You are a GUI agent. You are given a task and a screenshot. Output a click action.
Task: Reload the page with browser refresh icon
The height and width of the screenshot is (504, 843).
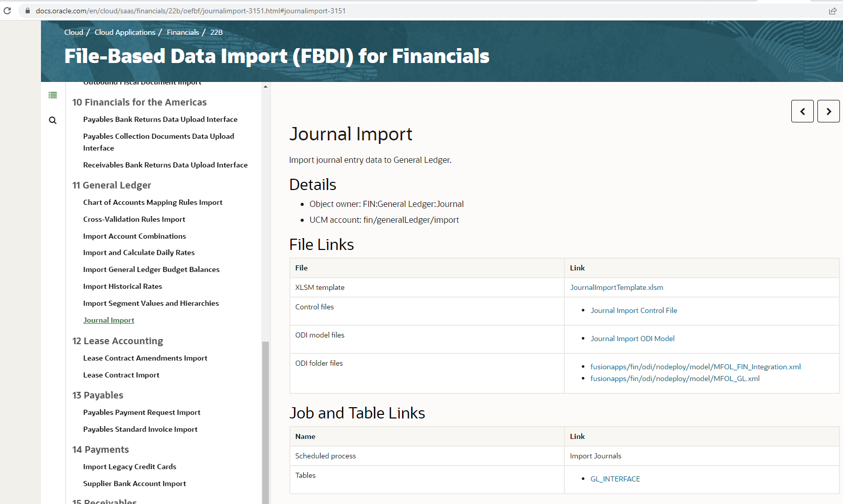click(7, 11)
